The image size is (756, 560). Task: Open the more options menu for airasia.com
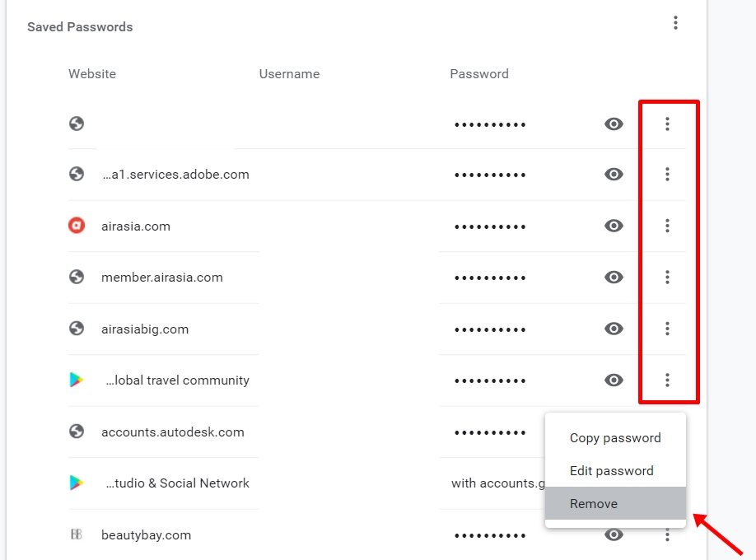click(667, 226)
